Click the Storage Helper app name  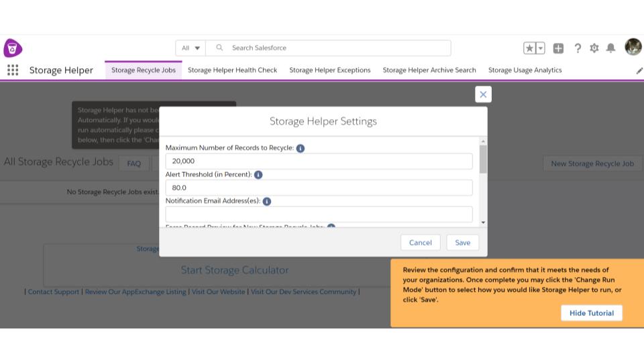pyautogui.click(x=61, y=70)
